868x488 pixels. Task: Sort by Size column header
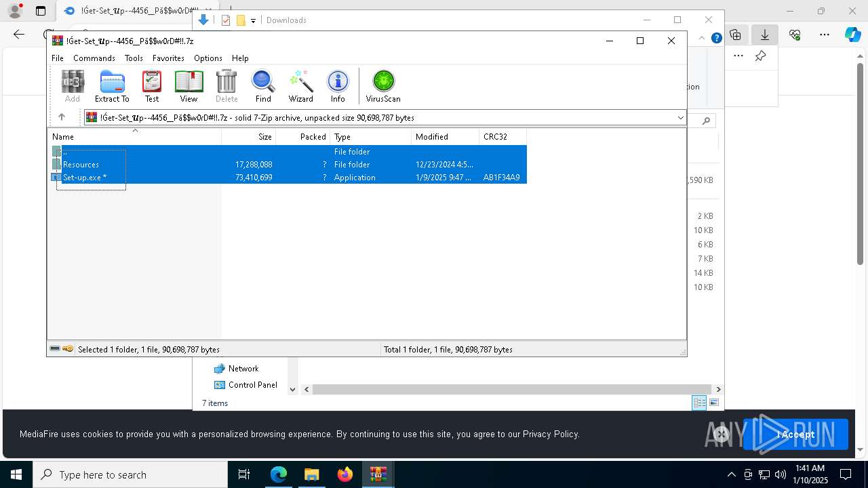pyautogui.click(x=249, y=137)
